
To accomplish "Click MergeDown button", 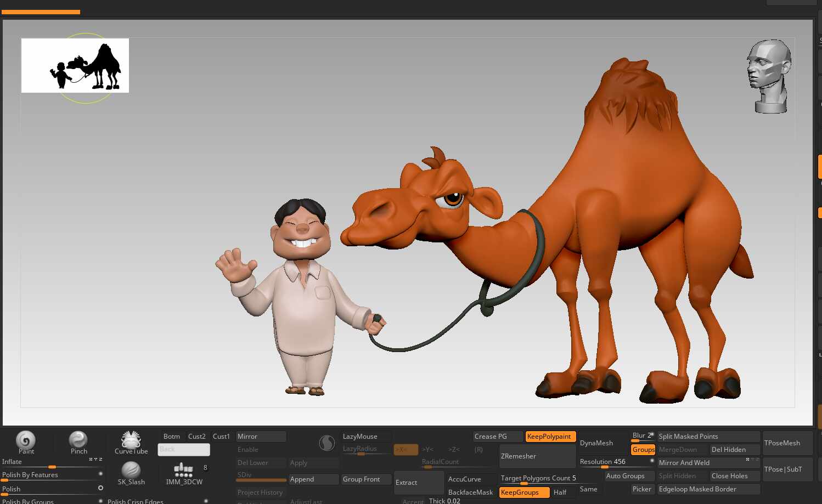I will pos(682,450).
